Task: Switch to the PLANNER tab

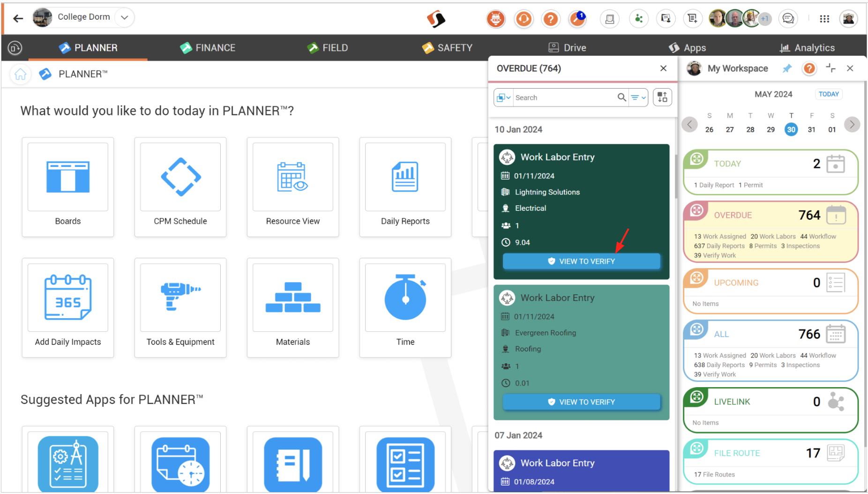Action: (88, 48)
